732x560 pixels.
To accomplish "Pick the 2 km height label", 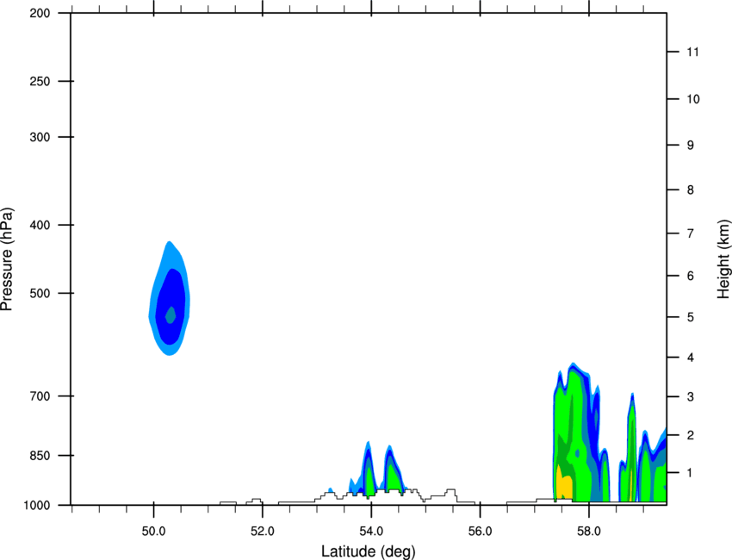I will (x=691, y=435).
